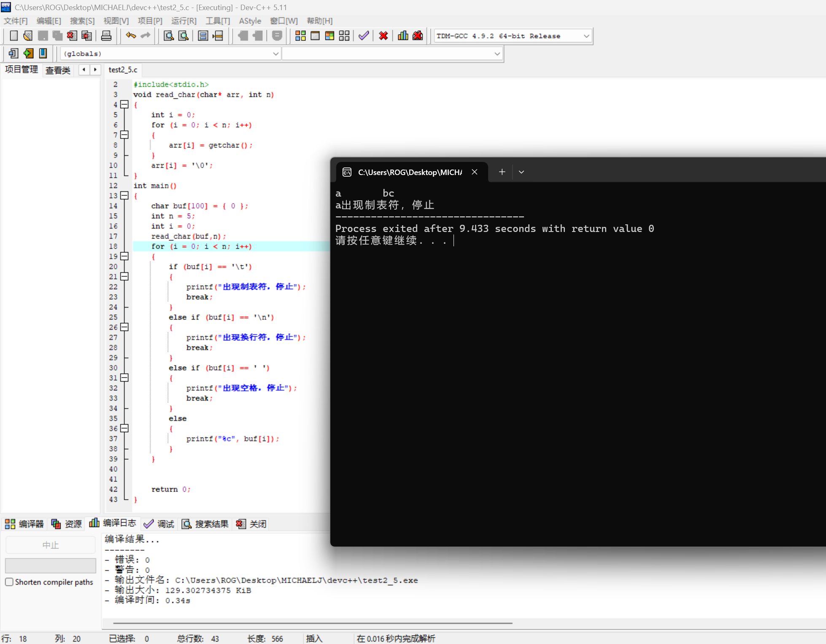This screenshot has height=644, width=826.
Task: Click the Find magnifier toolbar icon
Action: [169, 36]
